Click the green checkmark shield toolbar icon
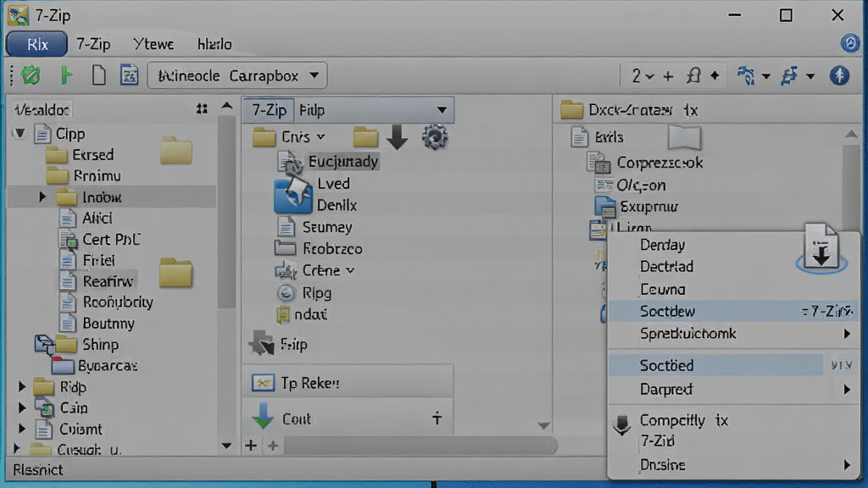The width and height of the screenshot is (868, 488). (31, 75)
